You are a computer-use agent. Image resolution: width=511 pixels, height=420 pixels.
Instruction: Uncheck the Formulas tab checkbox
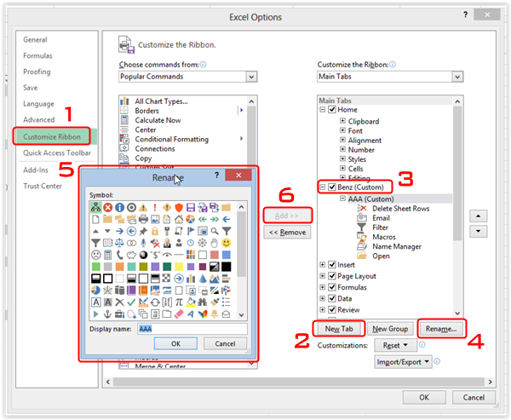[332, 287]
